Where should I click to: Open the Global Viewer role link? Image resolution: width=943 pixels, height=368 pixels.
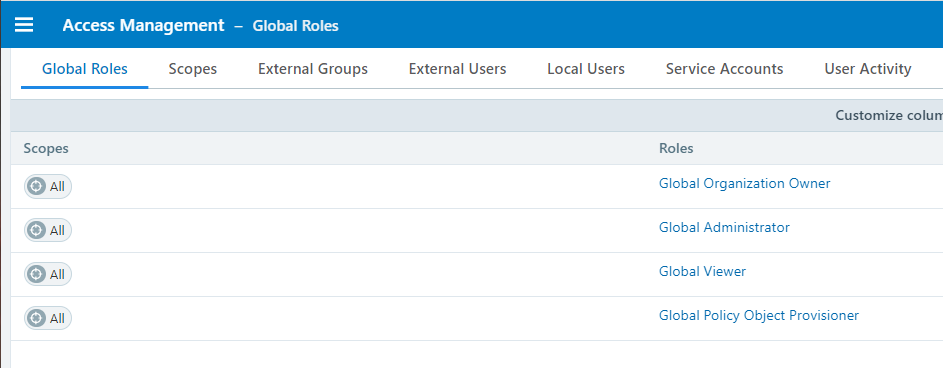(x=702, y=271)
